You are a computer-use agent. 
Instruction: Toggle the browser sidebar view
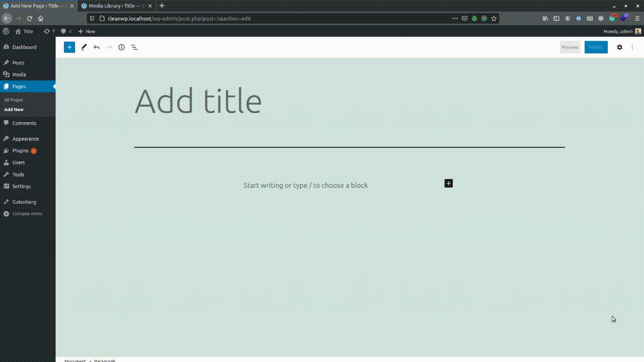(x=556, y=19)
